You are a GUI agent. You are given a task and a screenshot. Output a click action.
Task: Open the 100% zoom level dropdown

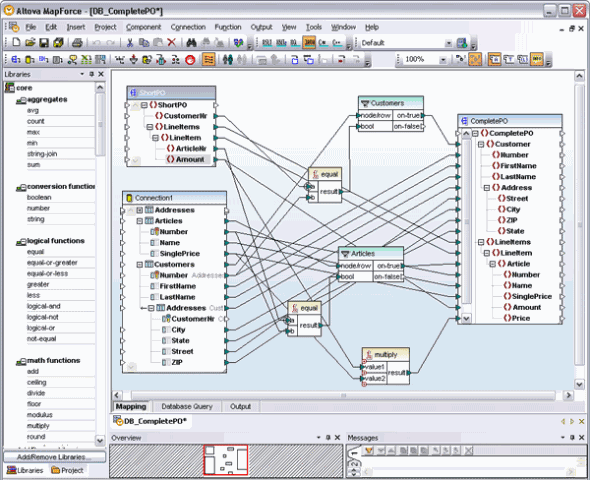(x=443, y=59)
